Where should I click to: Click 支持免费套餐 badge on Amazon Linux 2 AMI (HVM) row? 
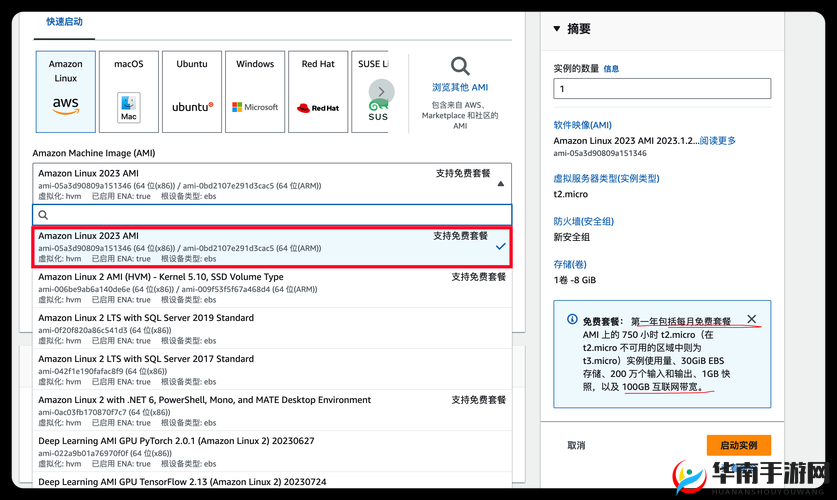click(478, 276)
